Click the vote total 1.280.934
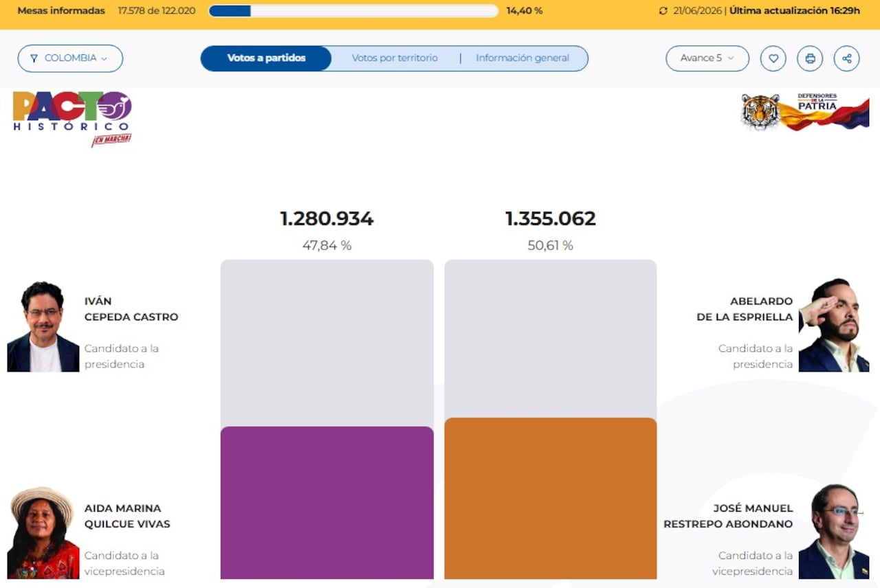The width and height of the screenshot is (880, 588). [327, 219]
